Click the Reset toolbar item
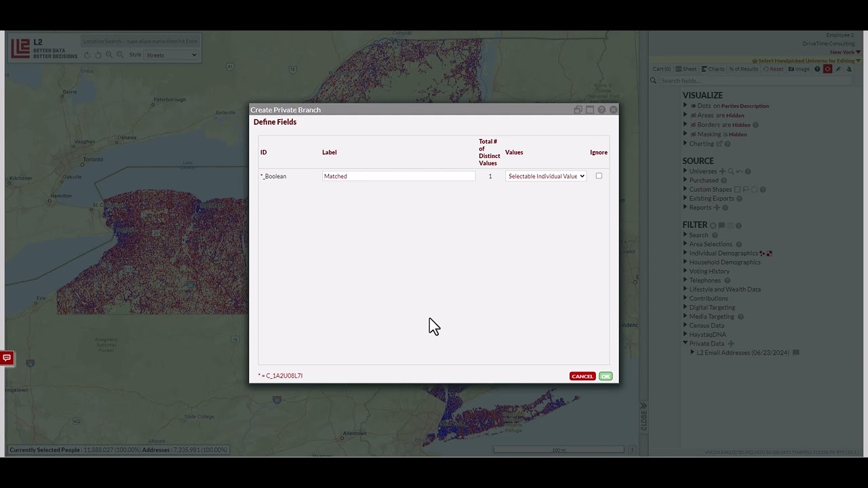This screenshot has height=488, width=868. 774,69
